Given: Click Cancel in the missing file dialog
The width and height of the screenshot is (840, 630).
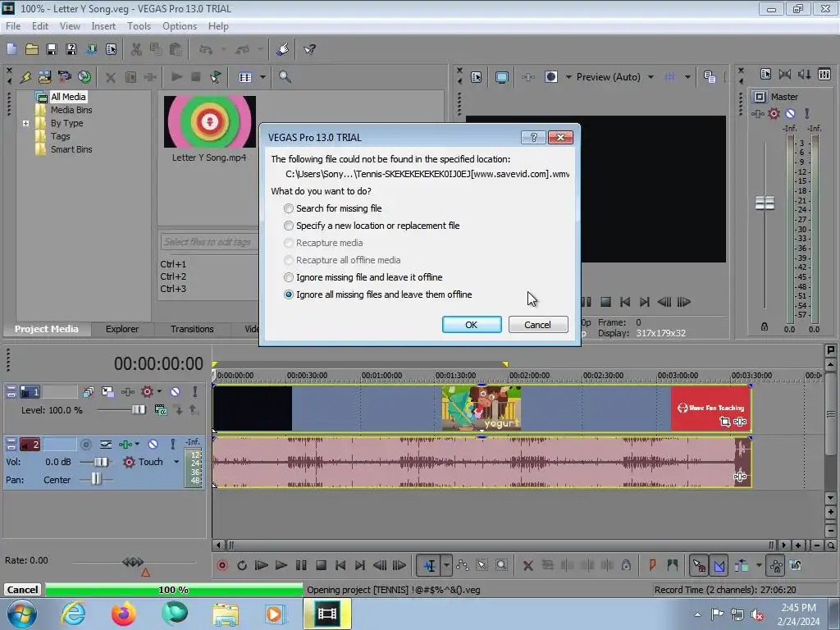Looking at the screenshot, I should click(538, 325).
